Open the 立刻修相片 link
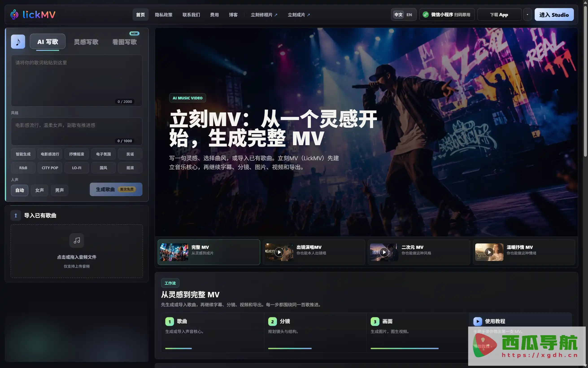Viewport: 588px width, 368px height. click(x=264, y=15)
